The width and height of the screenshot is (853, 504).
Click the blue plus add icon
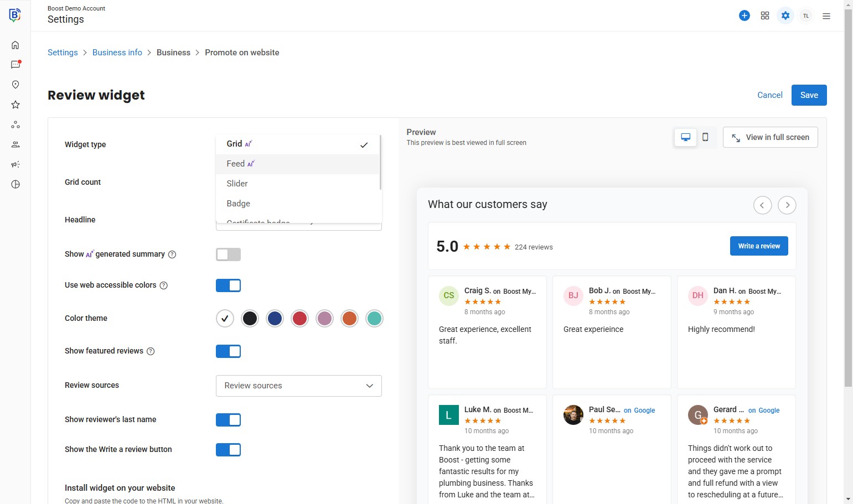click(x=745, y=15)
